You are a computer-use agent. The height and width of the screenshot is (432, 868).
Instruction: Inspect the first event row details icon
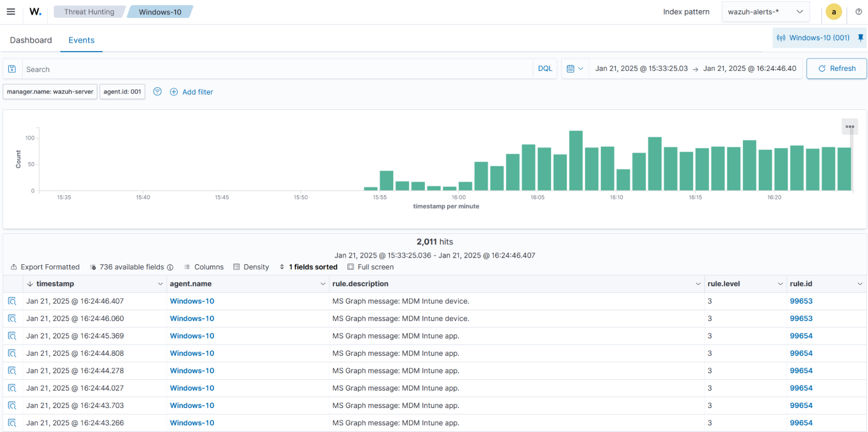(x=12, y=301)
